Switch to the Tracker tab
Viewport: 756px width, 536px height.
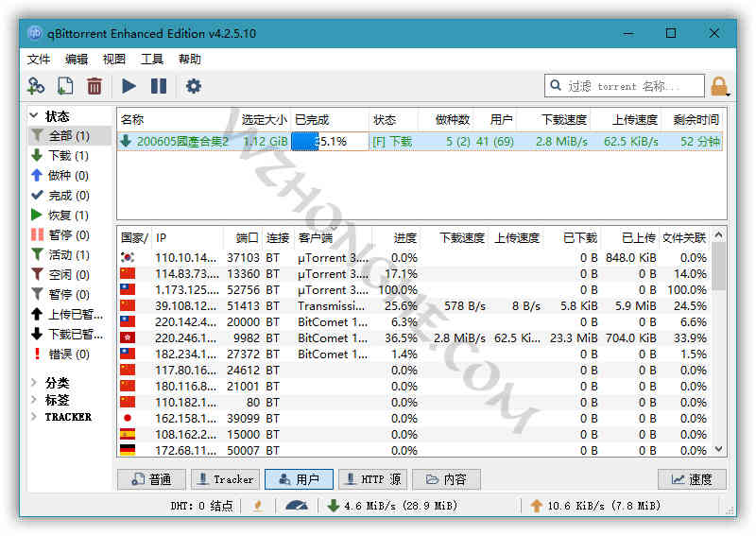(x=225, y=479)
